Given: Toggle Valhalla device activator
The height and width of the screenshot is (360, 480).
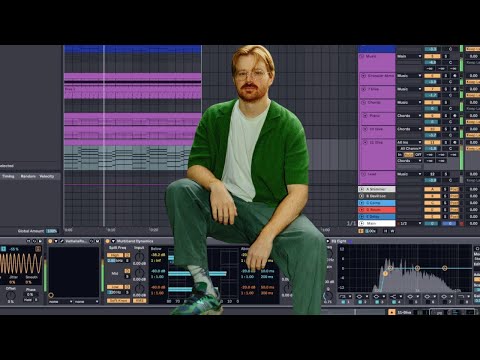Looking at the screenshot, I should pyautogui.click(x=50, y=241).
